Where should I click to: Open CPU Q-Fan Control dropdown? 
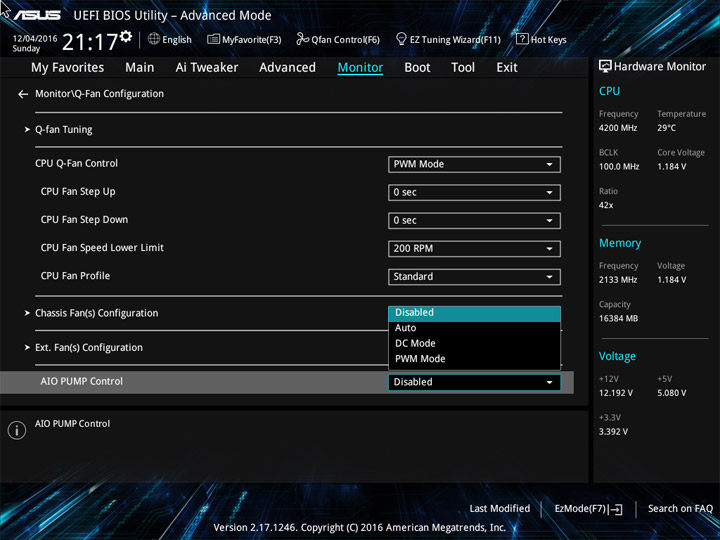(474, 164)
